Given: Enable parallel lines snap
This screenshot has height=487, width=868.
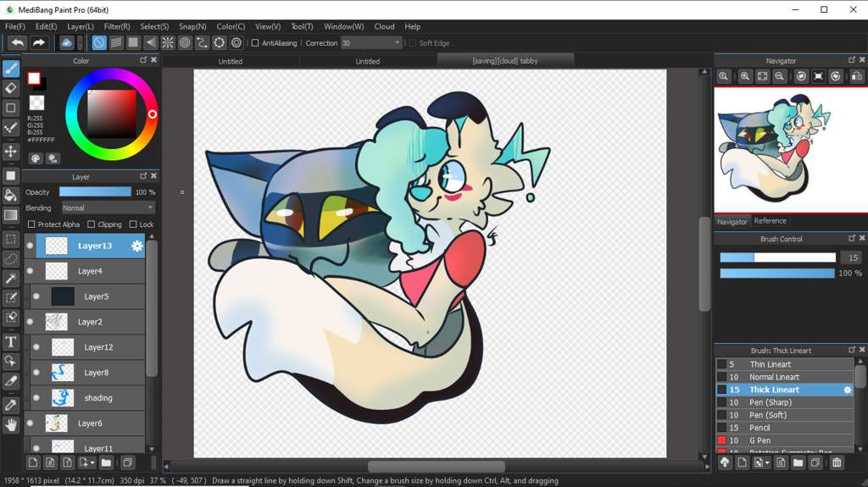Looking at the screenshot, I should (116, 42).
